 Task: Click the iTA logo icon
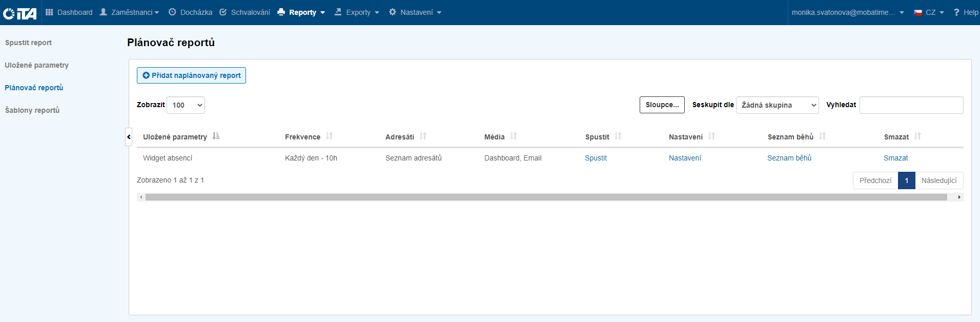pyautogui.click(x=20, y=13)
